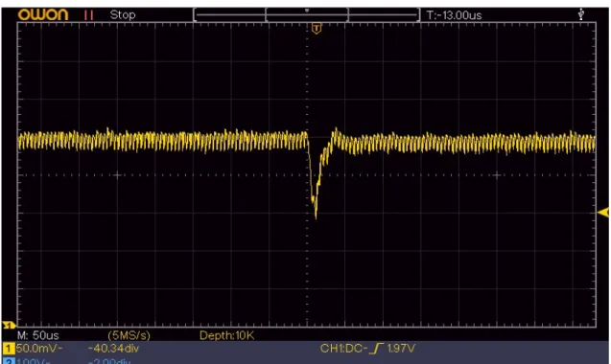
Task: Click the OWON logo
Action: coord(43,14)
